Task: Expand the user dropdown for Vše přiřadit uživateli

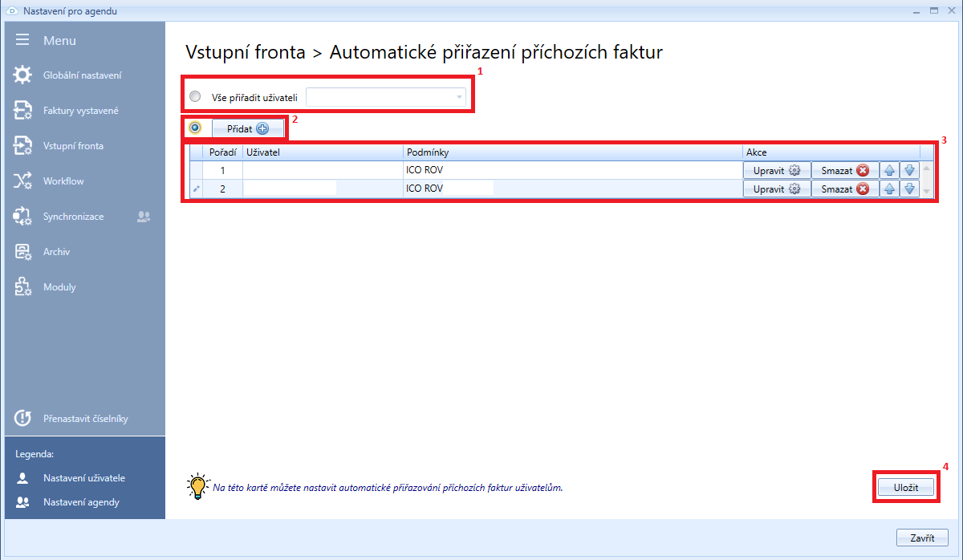Action: (x=459, y=97)
